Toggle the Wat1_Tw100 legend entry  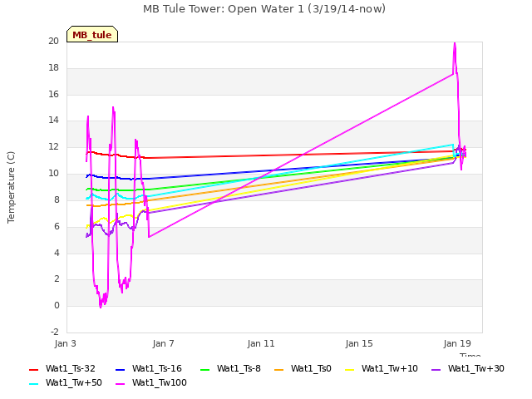[151, 383]
